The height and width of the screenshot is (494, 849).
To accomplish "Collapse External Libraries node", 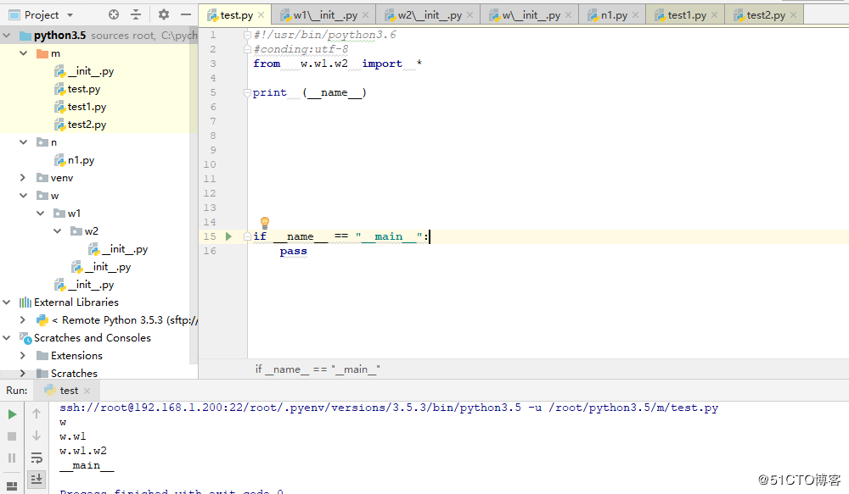I will click(x=6, y=302).
